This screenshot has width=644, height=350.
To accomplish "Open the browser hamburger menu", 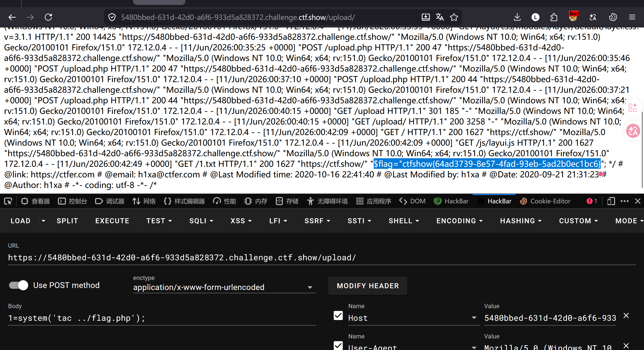I will (x=632, y=17).
